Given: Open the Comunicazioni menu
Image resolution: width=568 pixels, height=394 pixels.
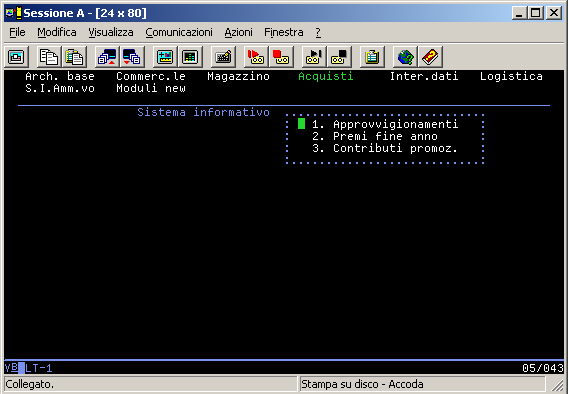Looking at the screenshot, I should [x=179, y=33].
